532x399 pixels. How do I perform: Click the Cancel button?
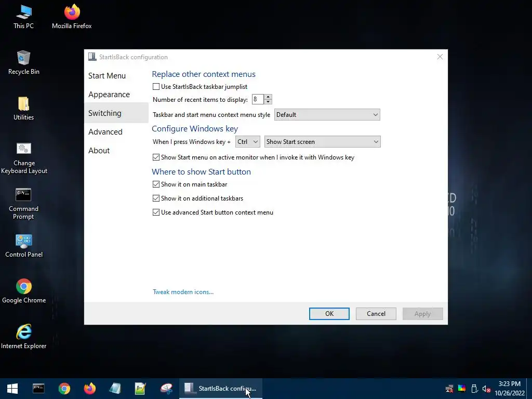click(376, 314)
